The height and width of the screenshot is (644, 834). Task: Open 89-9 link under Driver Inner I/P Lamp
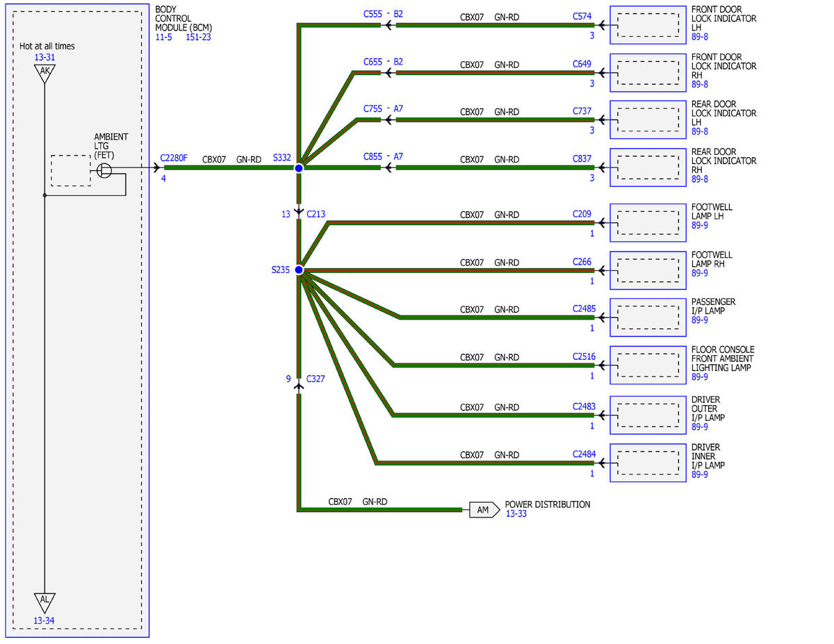700,474
